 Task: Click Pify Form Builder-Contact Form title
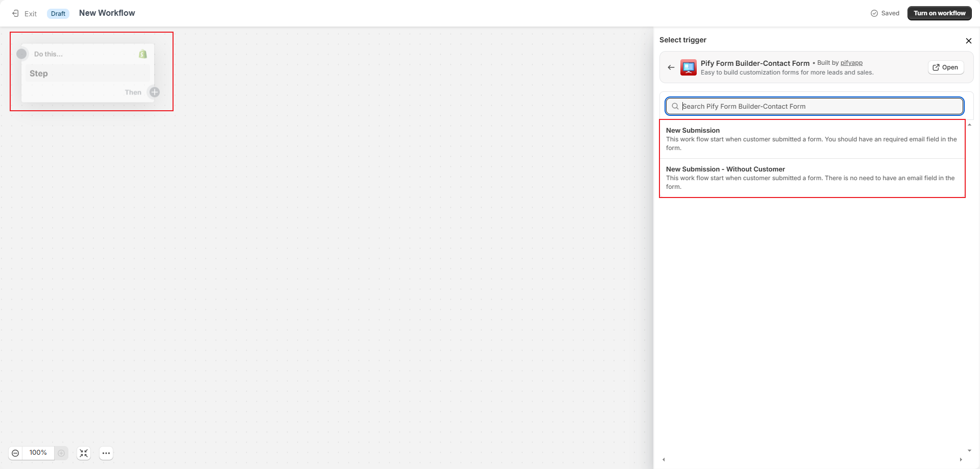755,63
